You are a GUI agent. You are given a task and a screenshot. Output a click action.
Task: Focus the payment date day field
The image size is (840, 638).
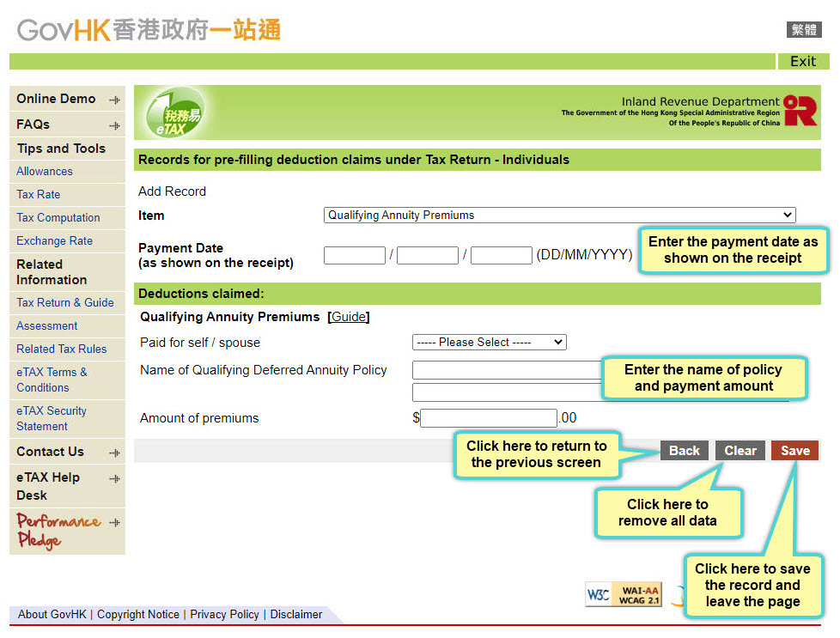[x=355, y=255]
